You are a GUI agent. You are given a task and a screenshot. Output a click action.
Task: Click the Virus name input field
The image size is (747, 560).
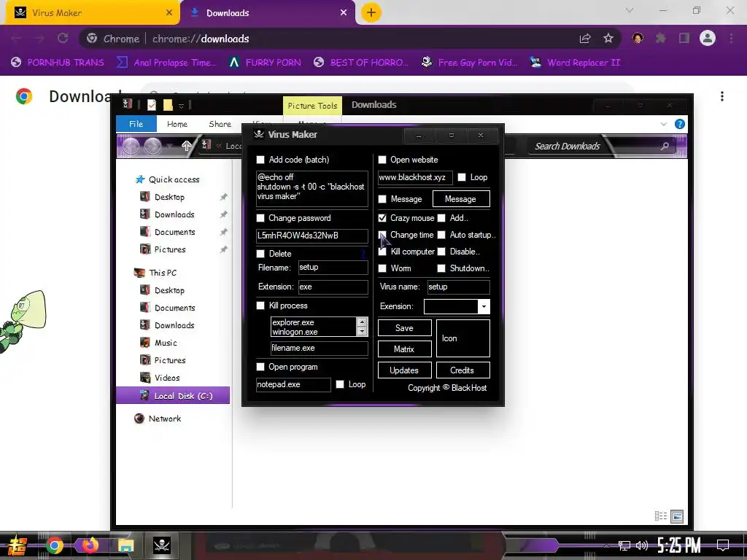click(x=458, y=287)
